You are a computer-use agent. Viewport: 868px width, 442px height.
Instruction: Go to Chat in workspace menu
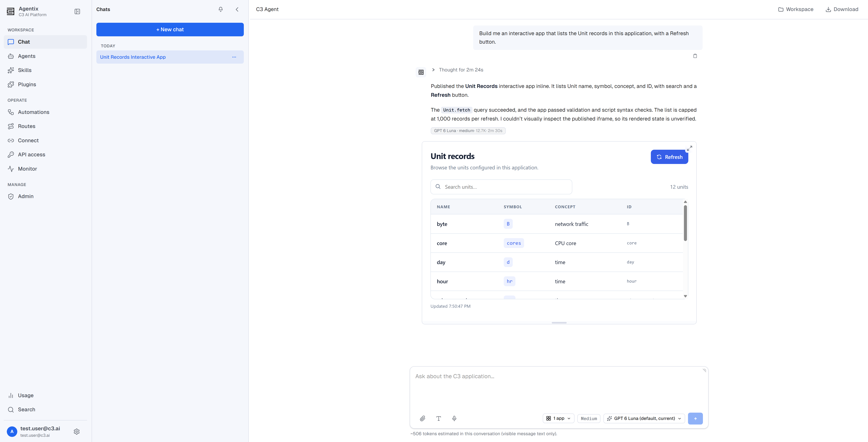45,42
